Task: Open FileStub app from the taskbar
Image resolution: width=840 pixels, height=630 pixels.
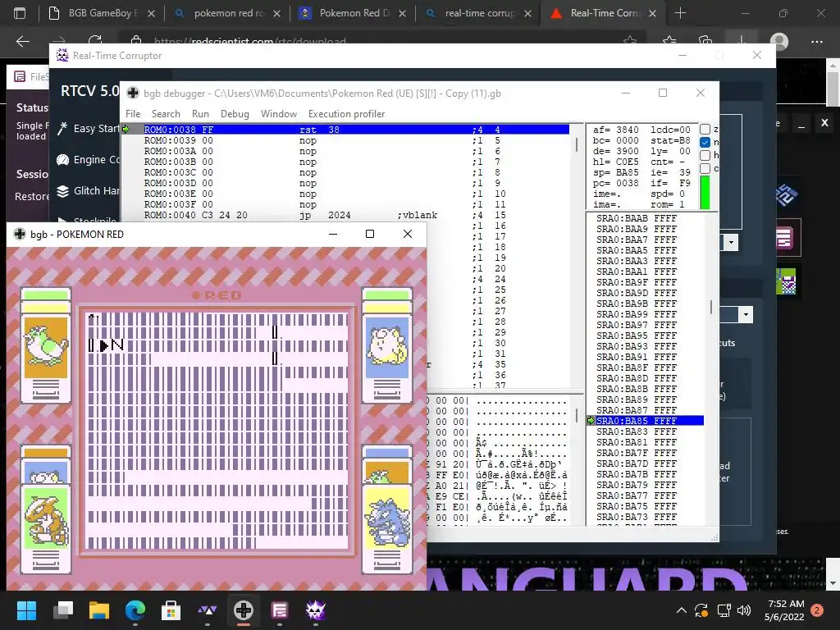Action: pos(280,610)
